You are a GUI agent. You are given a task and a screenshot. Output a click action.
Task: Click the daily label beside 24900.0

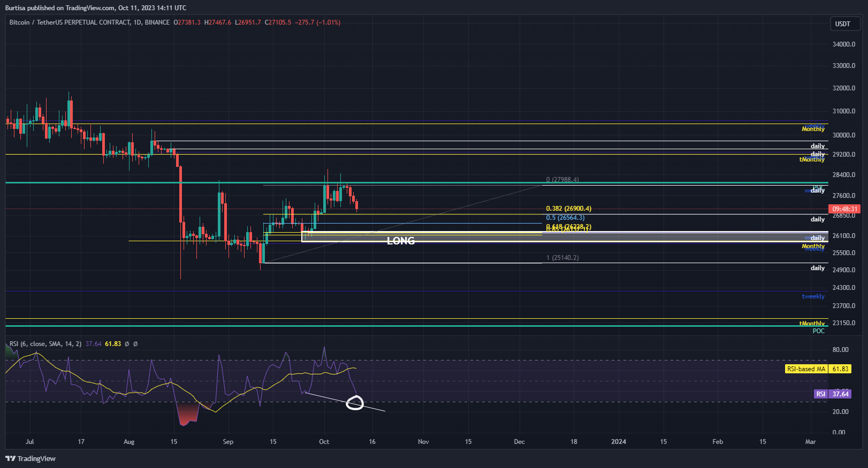tap(817, 268)
